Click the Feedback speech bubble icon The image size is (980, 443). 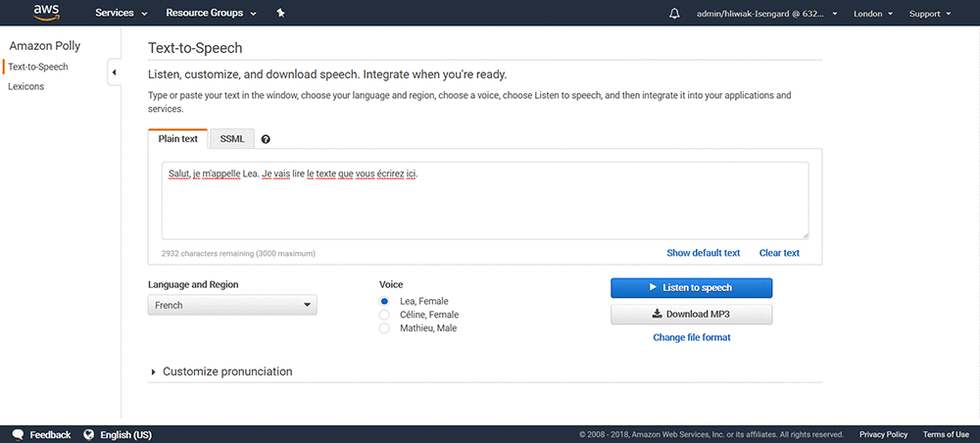coord(18,434)
